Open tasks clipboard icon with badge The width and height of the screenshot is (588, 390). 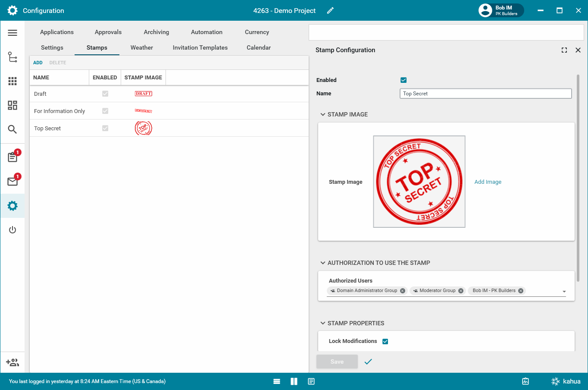13,157
